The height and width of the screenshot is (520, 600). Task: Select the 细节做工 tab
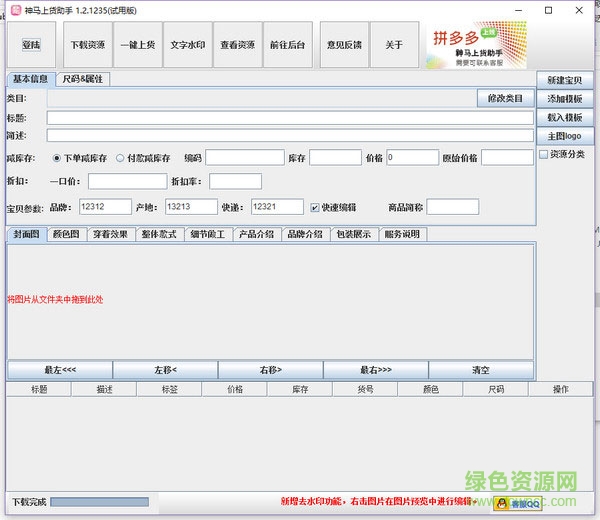pos(208,234)
